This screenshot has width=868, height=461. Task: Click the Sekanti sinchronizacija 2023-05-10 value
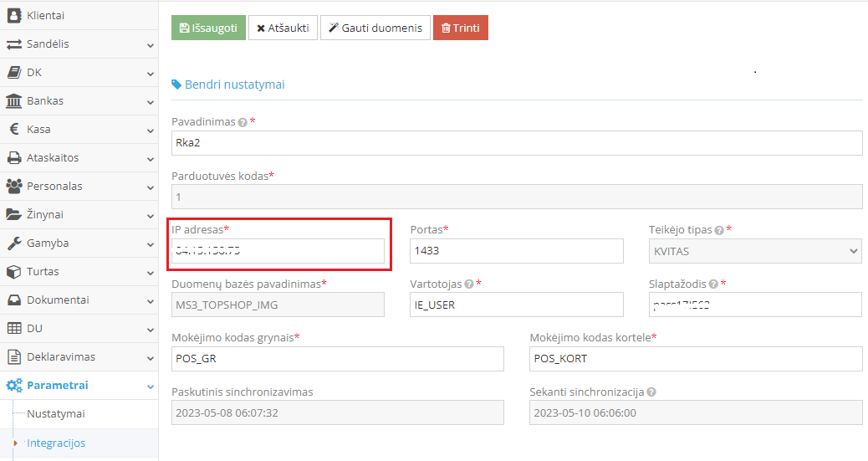point(696,412)
